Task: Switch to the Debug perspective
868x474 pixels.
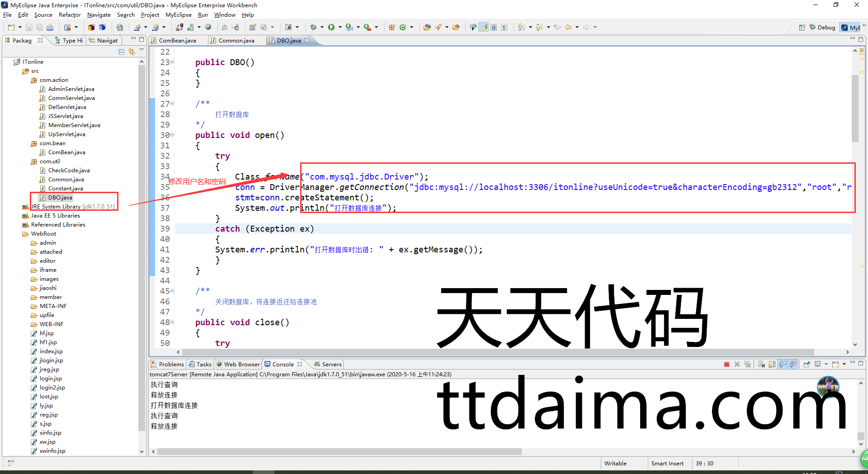Action: click(x=822, y=28)
